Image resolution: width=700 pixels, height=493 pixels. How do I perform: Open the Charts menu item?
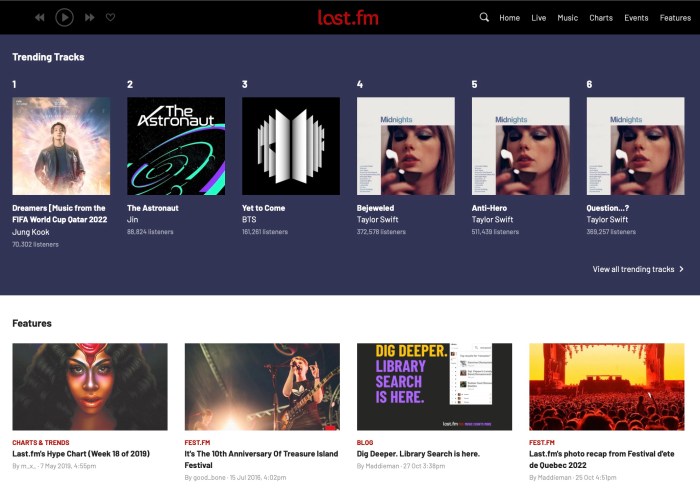601,18
